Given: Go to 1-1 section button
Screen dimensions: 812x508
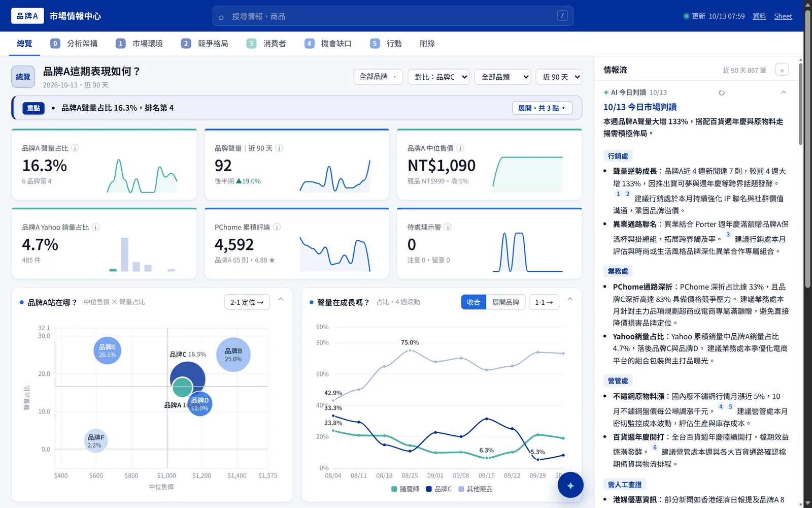Looking at the screenshot, I should click(x=544, y=302).
